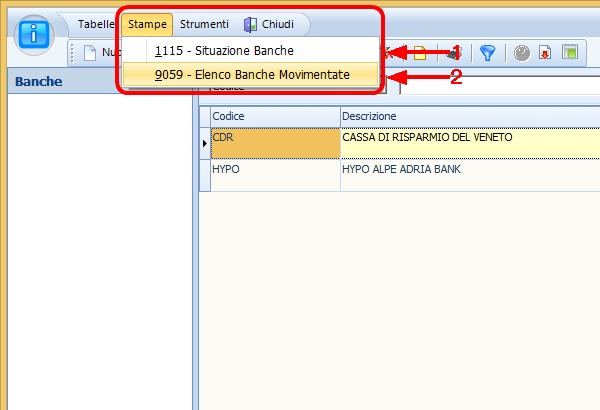
Task: Sort by the Descrizione column header
Action: (x=470, y=117)
